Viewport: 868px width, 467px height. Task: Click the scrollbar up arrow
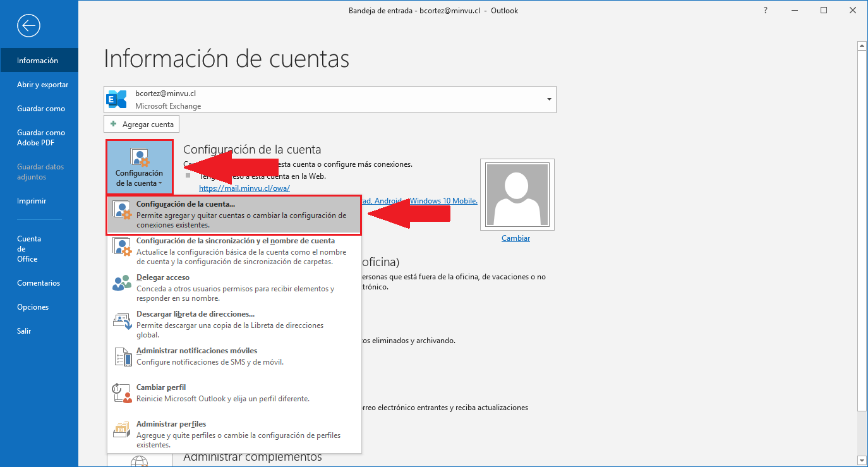pyautogui.click(x=862, y=46)
